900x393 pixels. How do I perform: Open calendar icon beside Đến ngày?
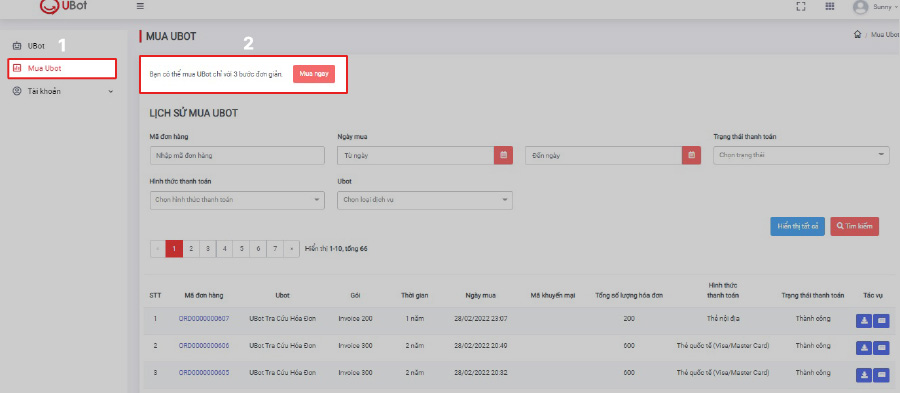[692, 155]
